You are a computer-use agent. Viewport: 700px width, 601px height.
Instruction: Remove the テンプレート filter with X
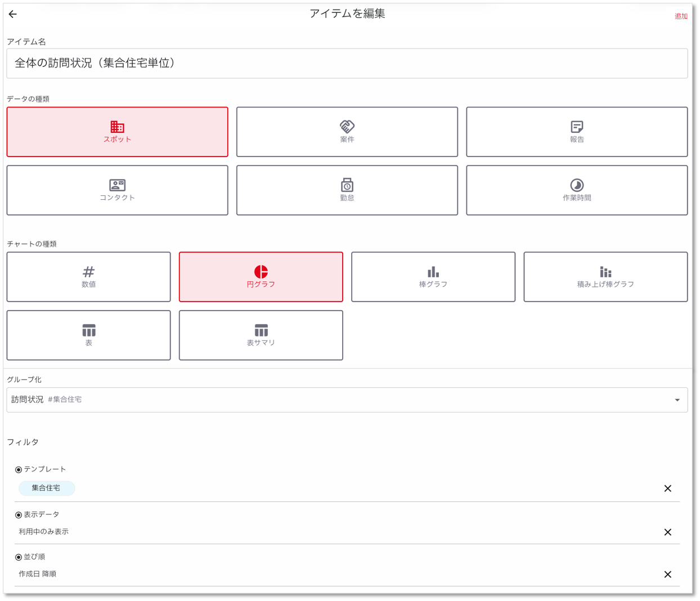coord(667,488)
